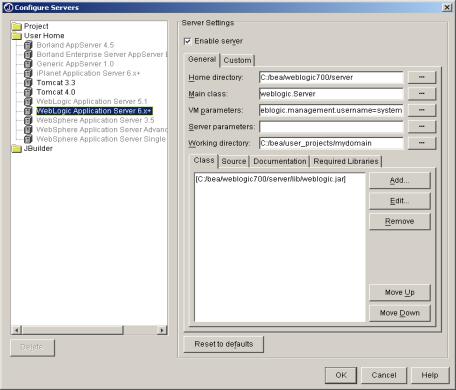This screenshot has width=456, height=390.
Task: Select the weblogic.jar class path entry
Action: (271, 179)
